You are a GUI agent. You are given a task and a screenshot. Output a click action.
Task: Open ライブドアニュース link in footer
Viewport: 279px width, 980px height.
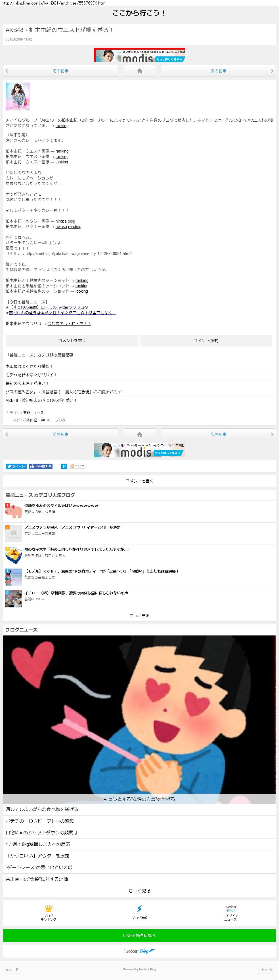230,913
